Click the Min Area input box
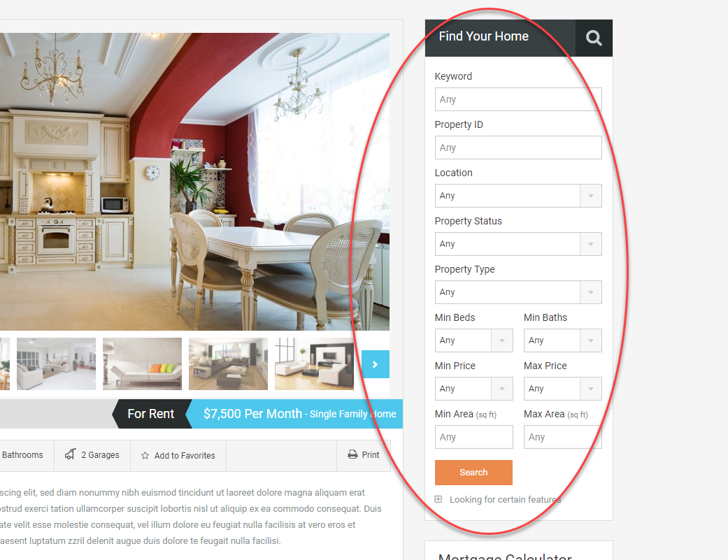The width and height of the screenshot is (728, 560). click(x=473, y=437)
